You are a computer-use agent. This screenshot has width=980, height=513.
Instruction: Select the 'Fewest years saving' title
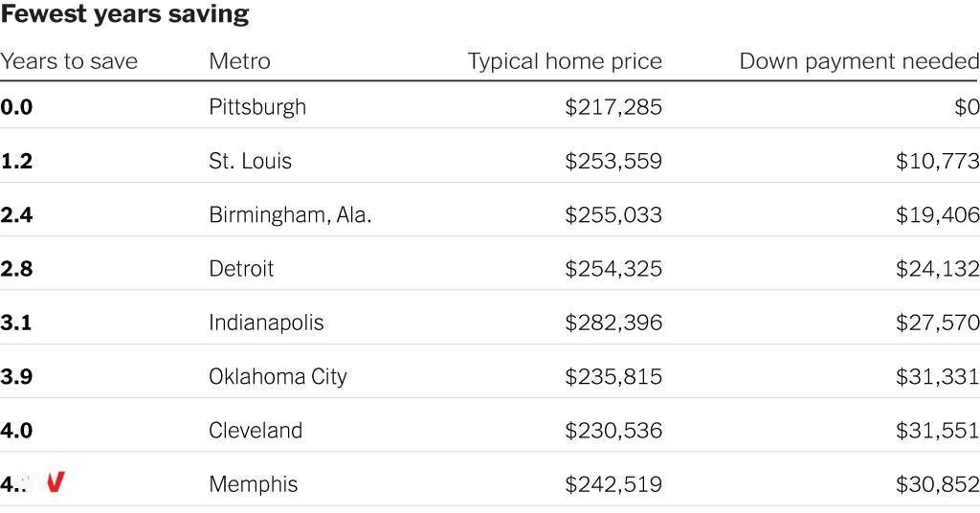pyautogui.click(x=125, y=14)
